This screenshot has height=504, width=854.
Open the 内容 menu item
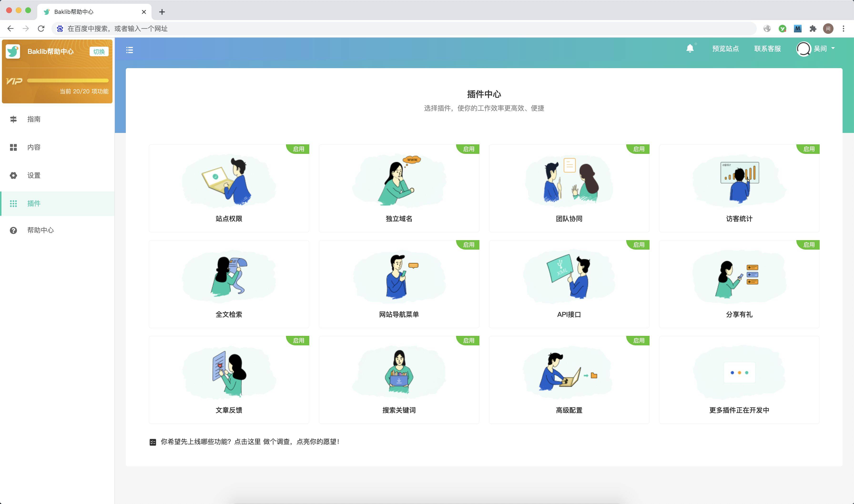(x=57, y=147)
